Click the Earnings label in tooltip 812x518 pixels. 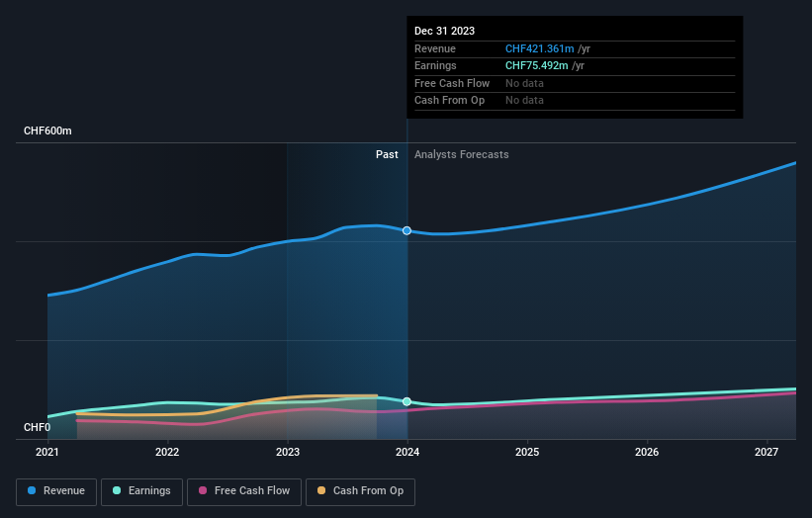pyautogui.click(x=435, y=65)
